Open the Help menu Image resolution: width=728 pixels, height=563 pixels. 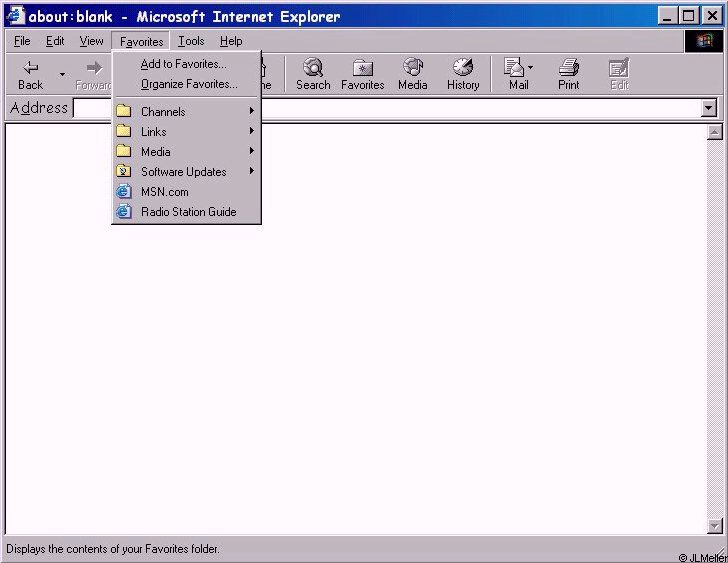(231, 41)
